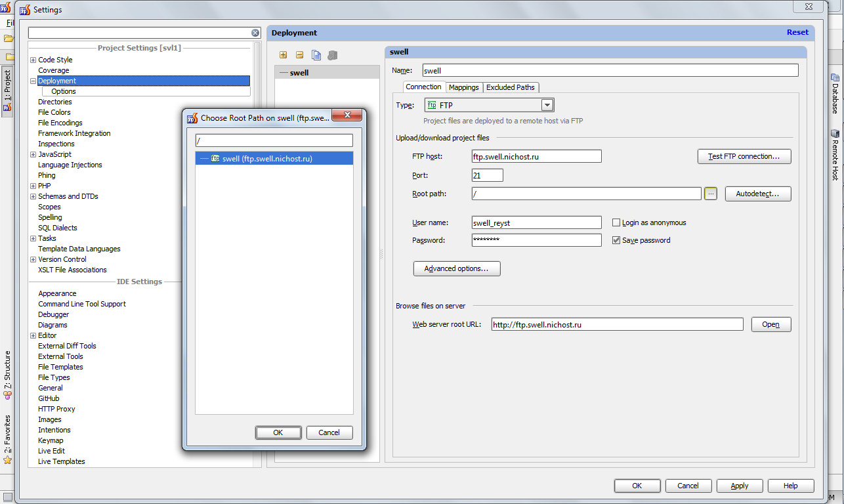Select Options under Deployment
Image resolution: width=844 pixels, height=504 pixels.
point(64,91)
